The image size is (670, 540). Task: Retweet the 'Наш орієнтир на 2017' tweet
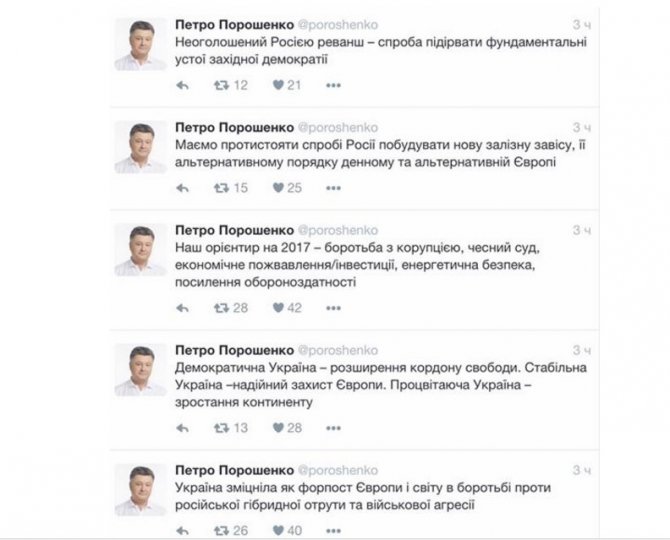[221, 308]
